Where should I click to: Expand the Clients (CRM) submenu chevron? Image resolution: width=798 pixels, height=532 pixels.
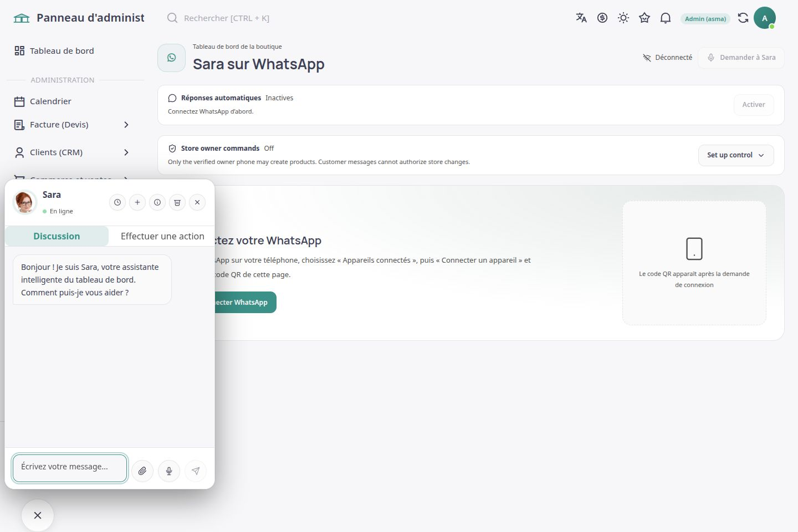[x=126, y=152]
